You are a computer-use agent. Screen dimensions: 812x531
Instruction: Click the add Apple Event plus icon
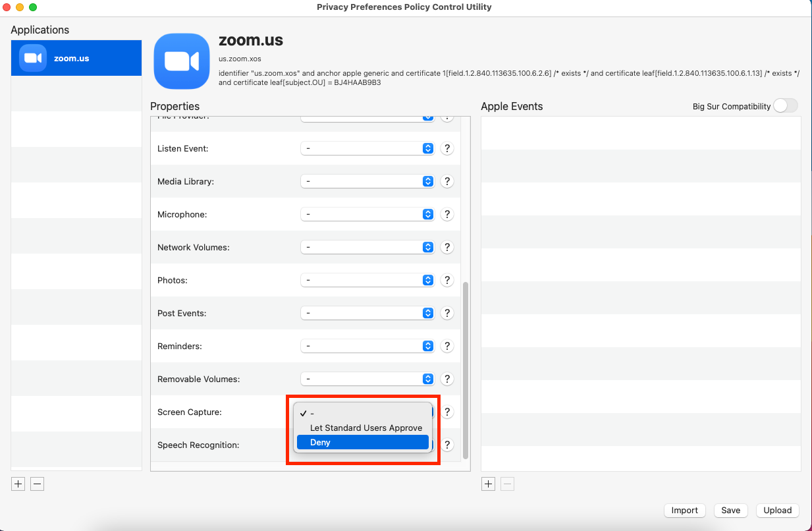tap(488, 484)
